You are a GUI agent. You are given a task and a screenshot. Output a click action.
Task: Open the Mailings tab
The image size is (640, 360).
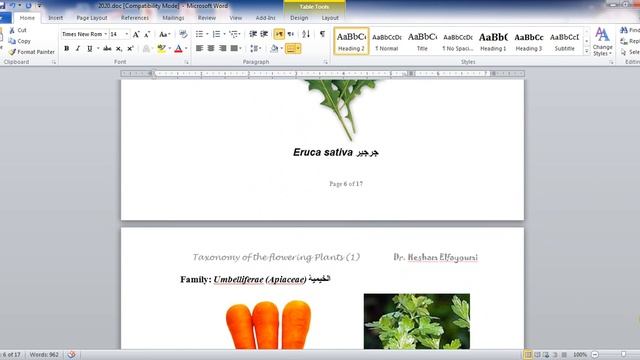click(173, 18)
